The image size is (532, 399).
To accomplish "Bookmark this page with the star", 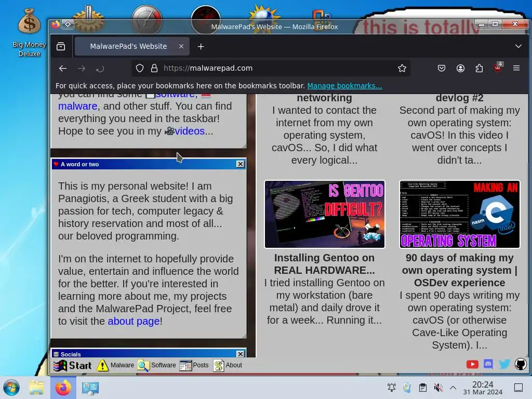I will [x=402, y=68].
